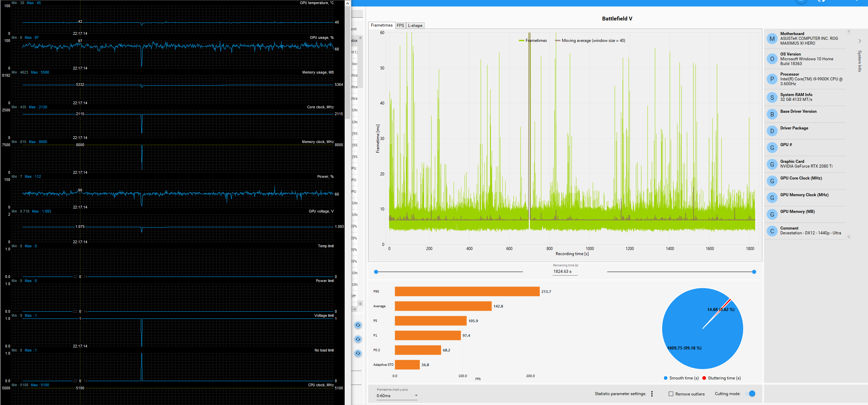Open the statistic parameter settings kebab icon
This screenshot has height=405, width=868.
(x=652, y=394)
